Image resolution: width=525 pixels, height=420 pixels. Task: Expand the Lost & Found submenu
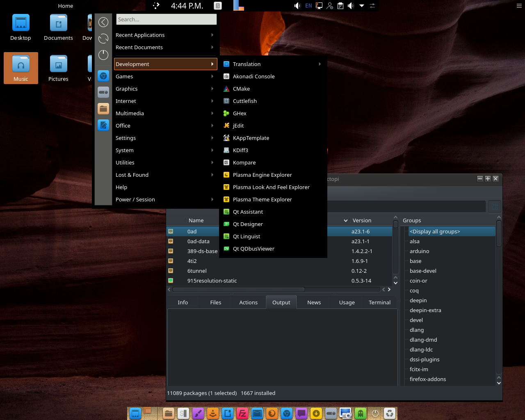click(x=166, y=175)
